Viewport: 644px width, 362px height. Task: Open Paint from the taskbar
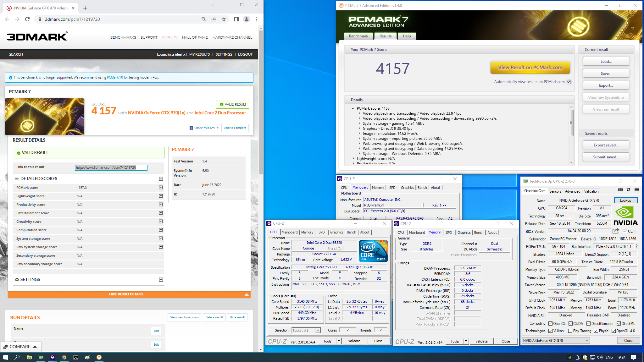click(87, 357)
